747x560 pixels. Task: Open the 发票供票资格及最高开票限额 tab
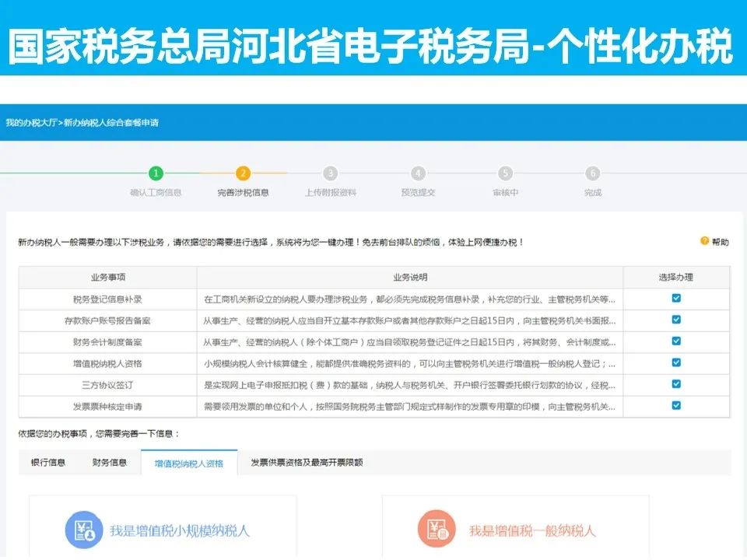(x=307, y=462)
